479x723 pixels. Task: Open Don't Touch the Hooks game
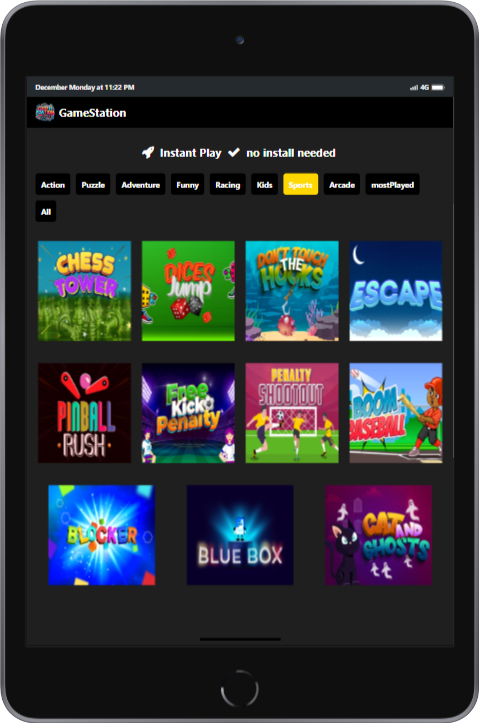(292, 291)
